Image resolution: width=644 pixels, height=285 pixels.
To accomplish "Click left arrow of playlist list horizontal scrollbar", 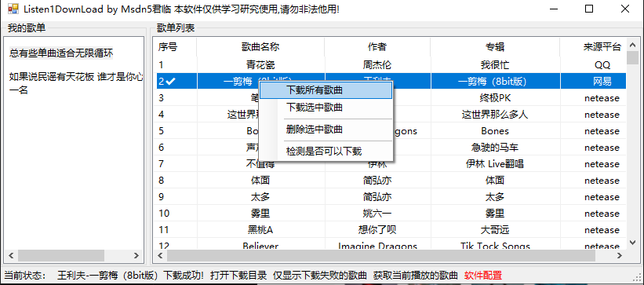I will 11,255.
